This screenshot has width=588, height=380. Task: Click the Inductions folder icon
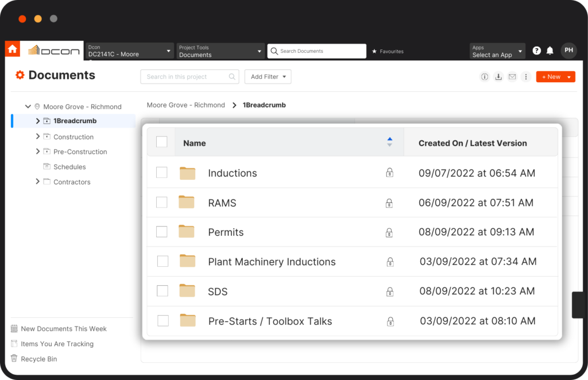point(187,173)
